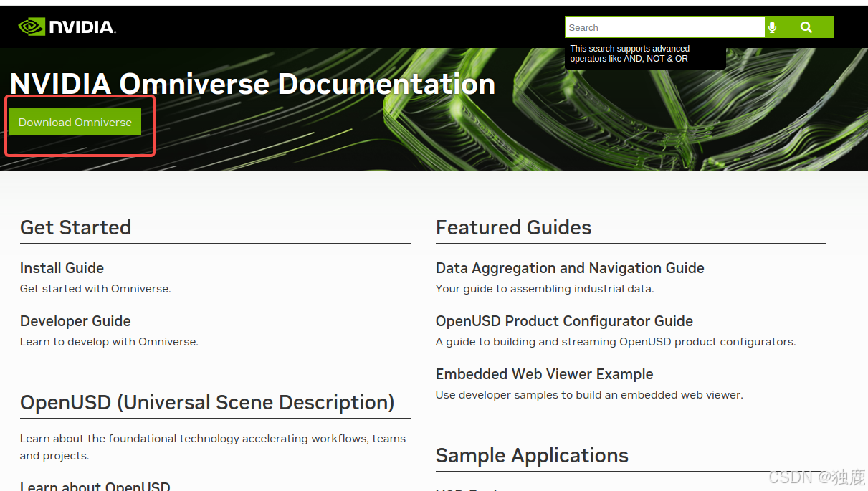Activate voice search microphone icon
Screen dimensions: 868x491
[772, 27]
